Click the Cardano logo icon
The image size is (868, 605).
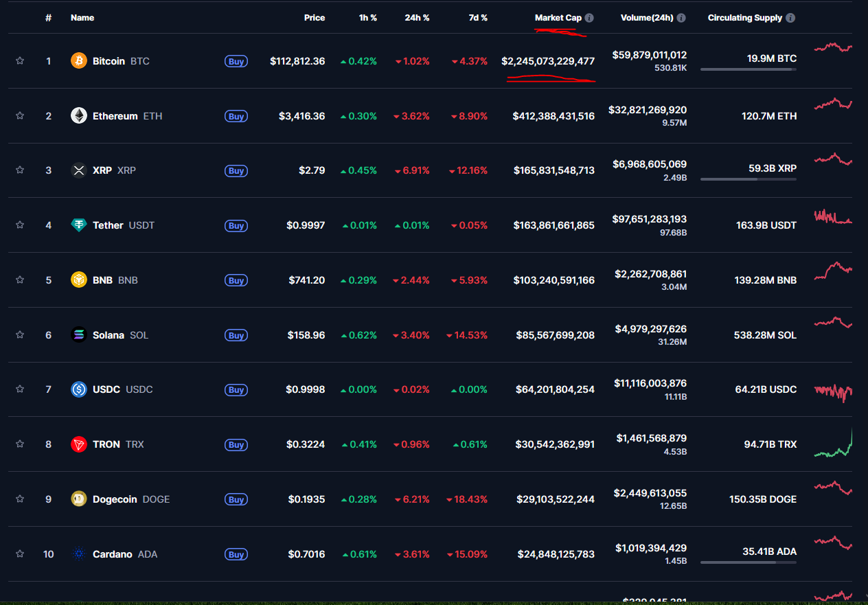[79, 554]
